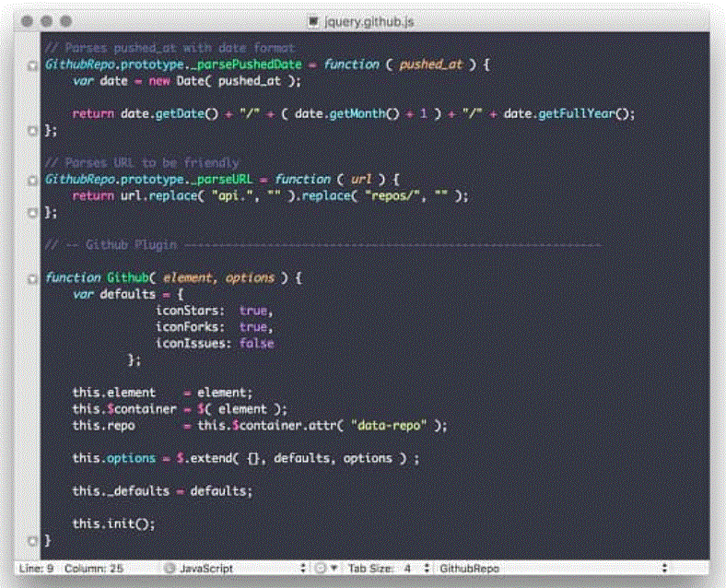Click the 'return date.getDate()' line
The image size is (726, 588).
[x=353, y=114]
